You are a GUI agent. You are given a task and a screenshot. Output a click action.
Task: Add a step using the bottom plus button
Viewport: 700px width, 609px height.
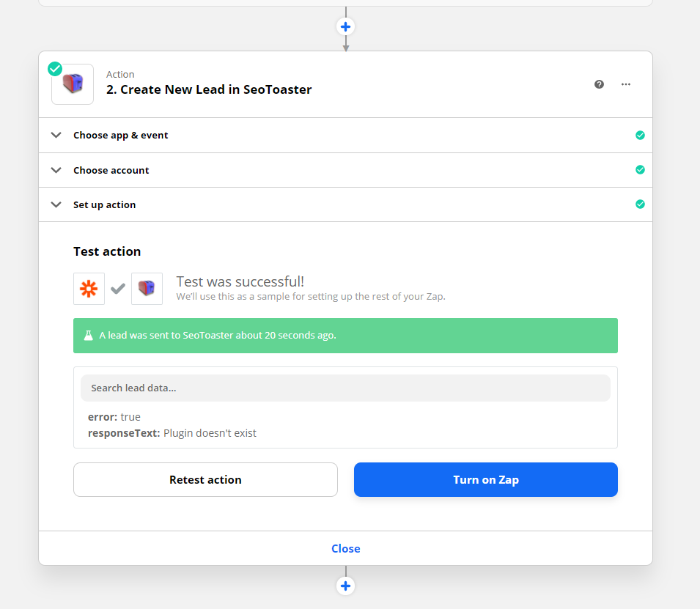pyautogui.click(x=346, y=586)
